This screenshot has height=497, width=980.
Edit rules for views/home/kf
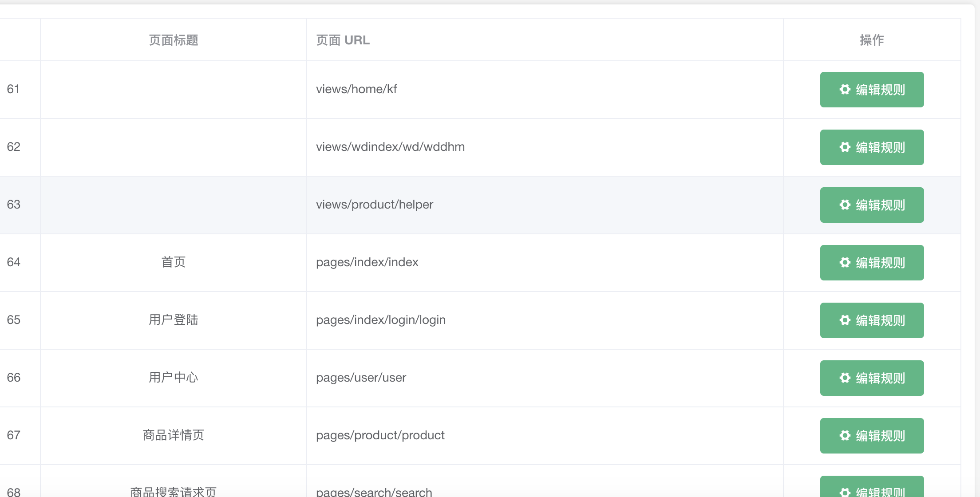pyautogui.click(x=872, y=90)
